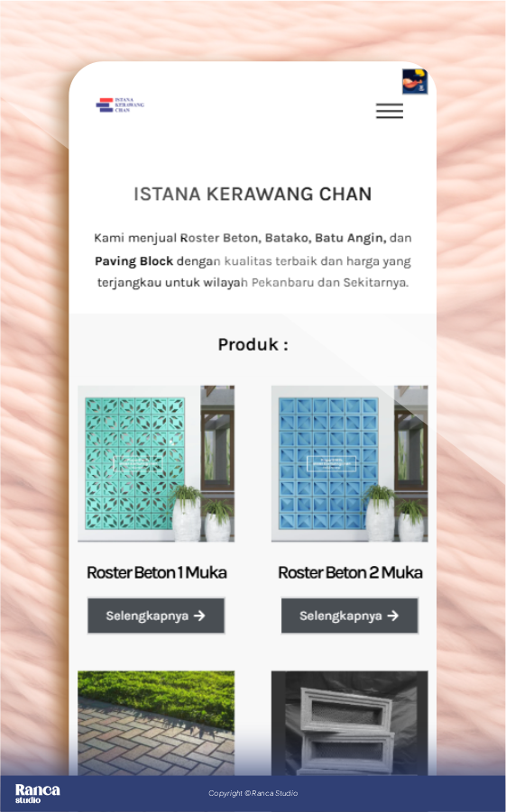Click the Ranca Studio logo in footer
The image size is (506, 812).
coord(37,793)
